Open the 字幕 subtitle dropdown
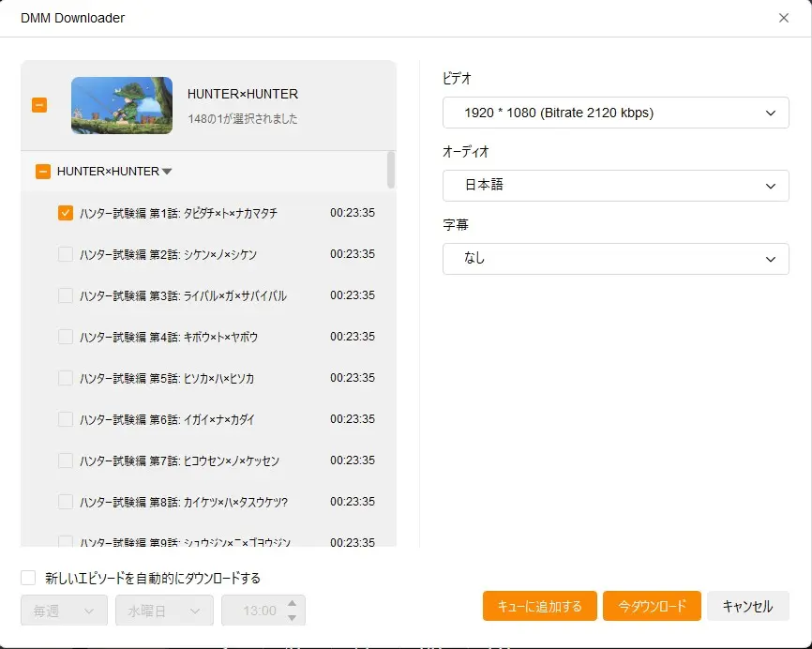This screenshot has width=812, height=649. pyautogui.click(x=616, y=259)
